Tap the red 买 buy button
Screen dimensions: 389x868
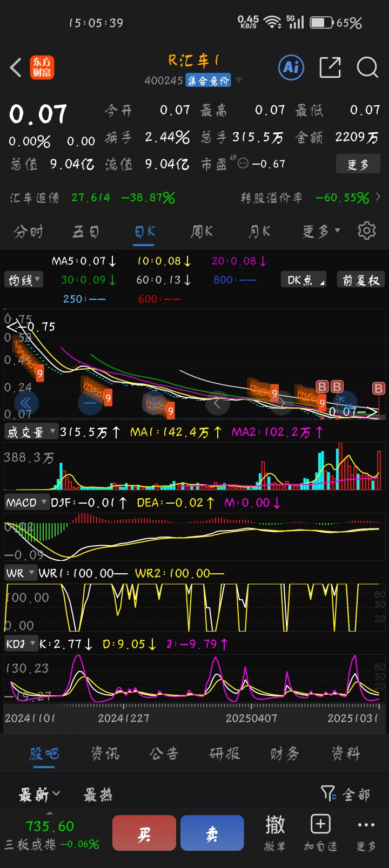(x=144, y=833)
